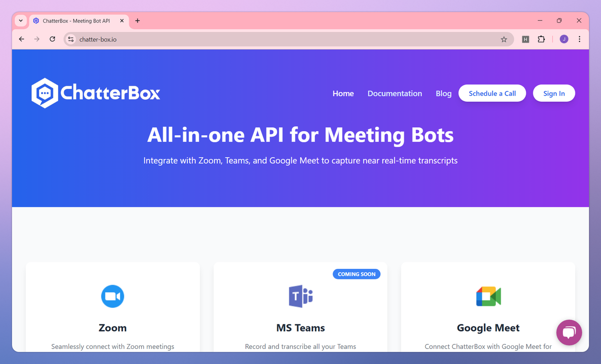Click the H extension icon in toolbar
This screenshot has width=601, height=364.
tap(525, 39)
